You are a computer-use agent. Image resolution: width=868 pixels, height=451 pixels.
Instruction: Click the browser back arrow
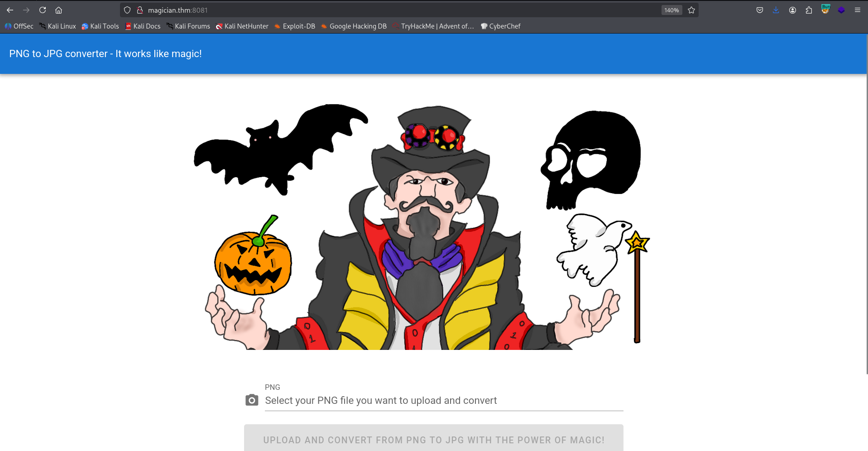(x=10, y=10)
